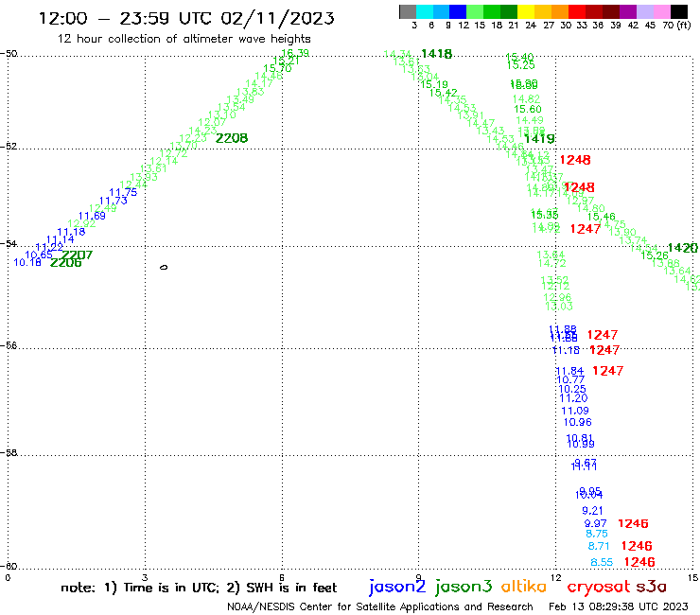Select the dark blue swatch in the color scale
Viewport: 700px width, 615px height.
458,11
